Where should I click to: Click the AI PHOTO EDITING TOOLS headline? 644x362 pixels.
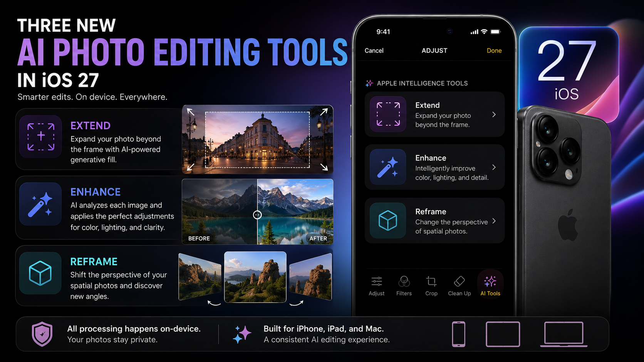tap(182, 52)
